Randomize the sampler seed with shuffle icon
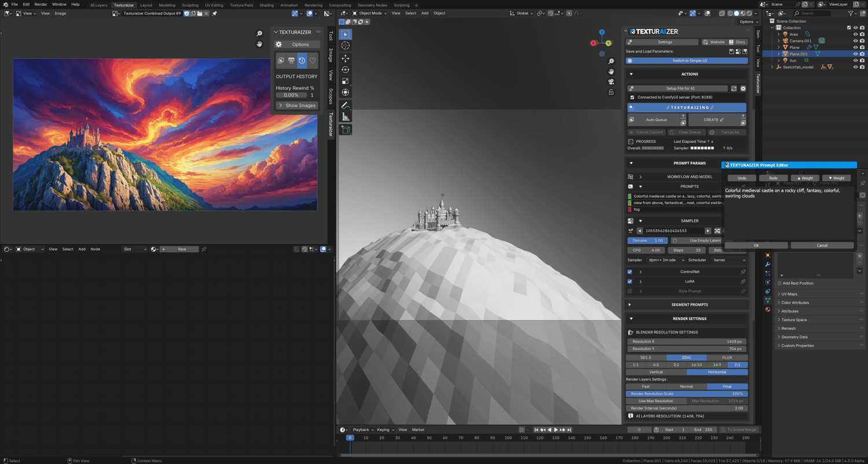This screenshot has height=464, width=868. pyautogui.click(x=718, y=231)
